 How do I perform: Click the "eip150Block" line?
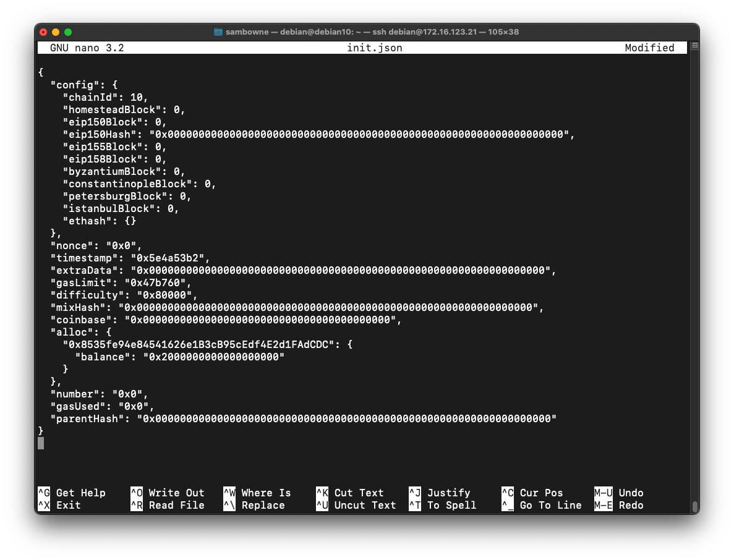114,122
